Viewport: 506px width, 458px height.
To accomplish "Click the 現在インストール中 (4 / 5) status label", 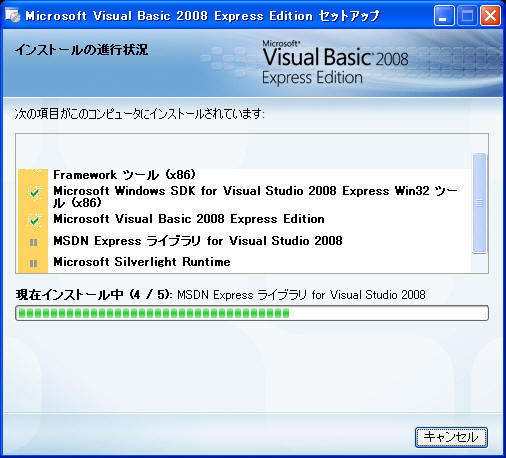I will [x=94, y=295].
